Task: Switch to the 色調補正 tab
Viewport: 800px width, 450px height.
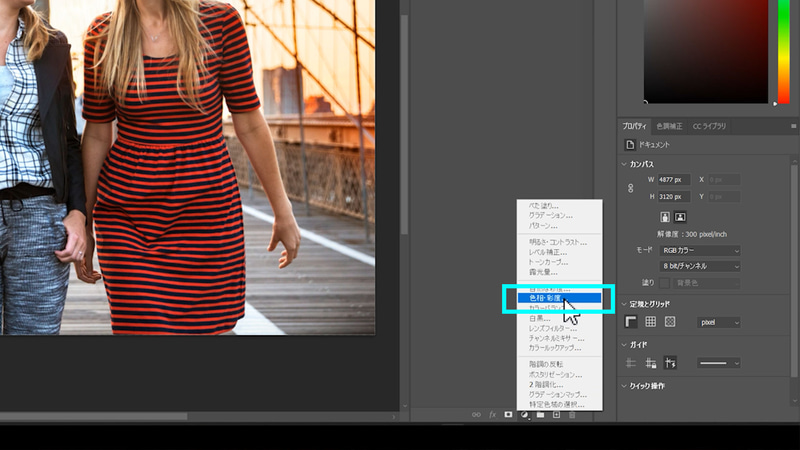Action: point(669,126)
